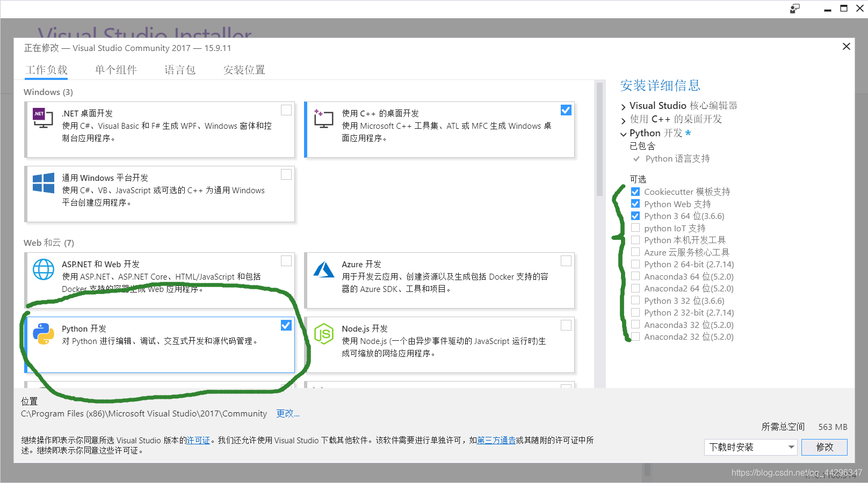
Task: Click the C++ desktop development monitor icon
Action: pos(324,119)
